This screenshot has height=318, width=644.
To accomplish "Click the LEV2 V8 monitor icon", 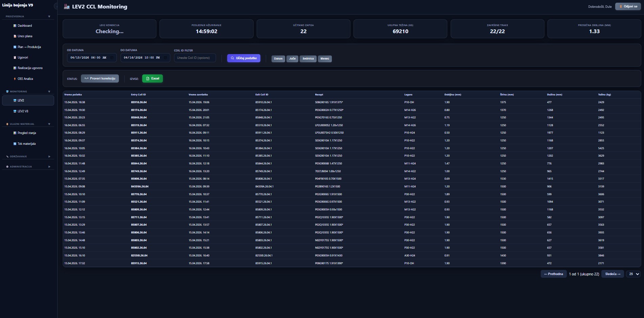I will click(15, 111).
